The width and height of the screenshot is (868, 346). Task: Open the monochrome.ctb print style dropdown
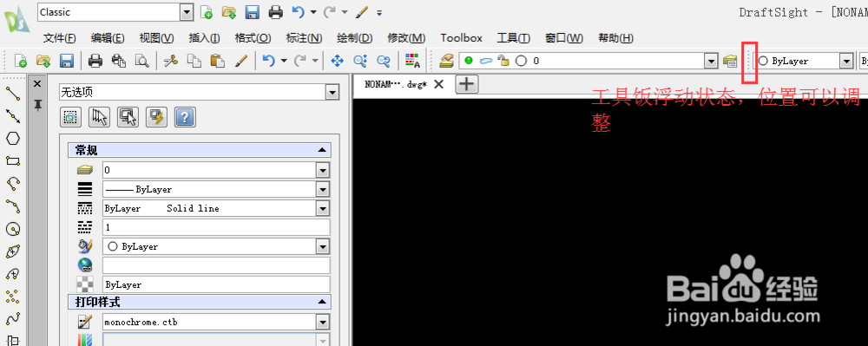click(323, 322)
